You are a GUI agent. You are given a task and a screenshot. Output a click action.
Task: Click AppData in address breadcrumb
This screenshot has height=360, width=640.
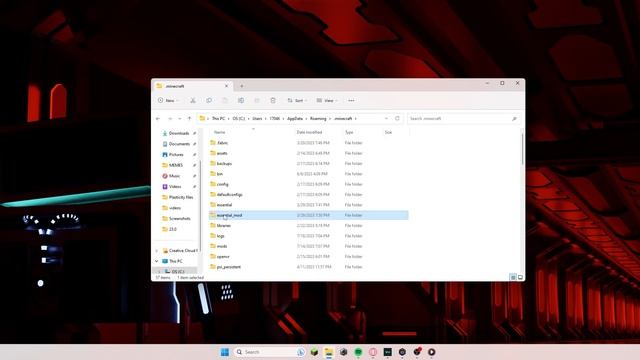(x=295, y=119)
